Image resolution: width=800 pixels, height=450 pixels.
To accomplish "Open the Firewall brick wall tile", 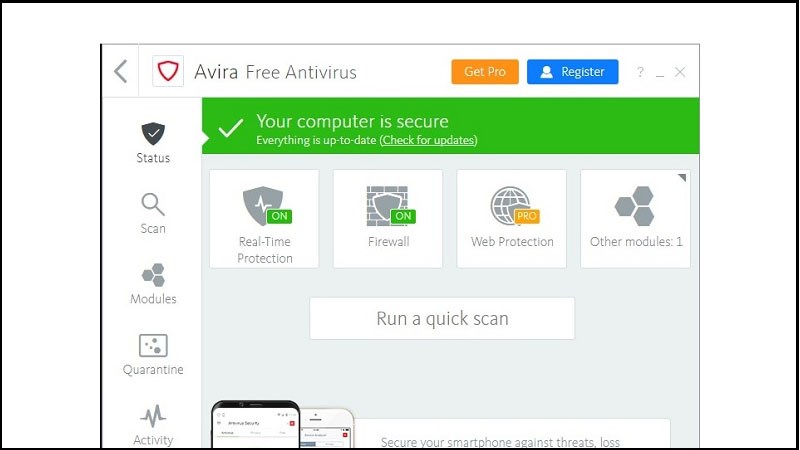I will [x=388, y=219].
